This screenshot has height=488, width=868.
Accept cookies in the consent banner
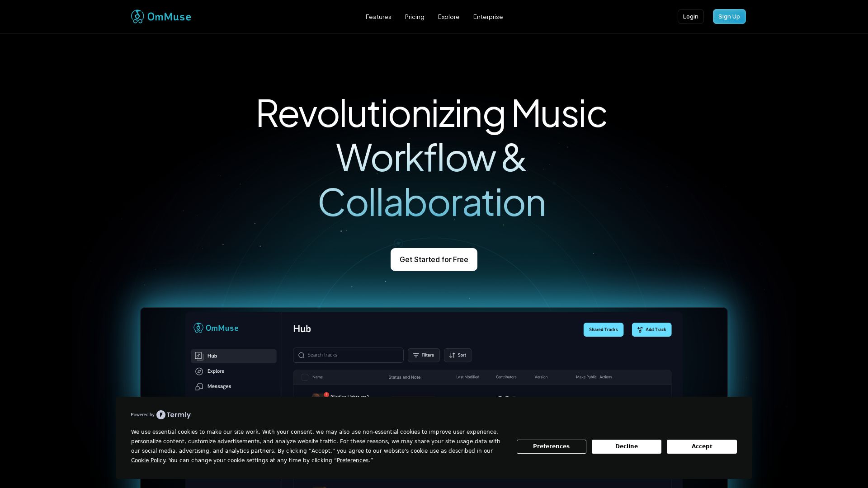[x=701, y=446]
